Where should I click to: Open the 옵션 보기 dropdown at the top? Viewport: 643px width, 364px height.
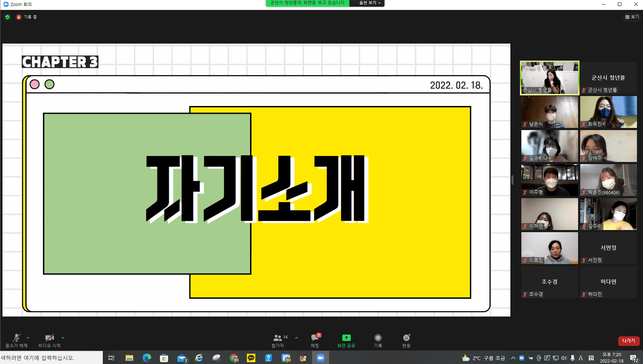pyautogui.click(x=367, y=3)
